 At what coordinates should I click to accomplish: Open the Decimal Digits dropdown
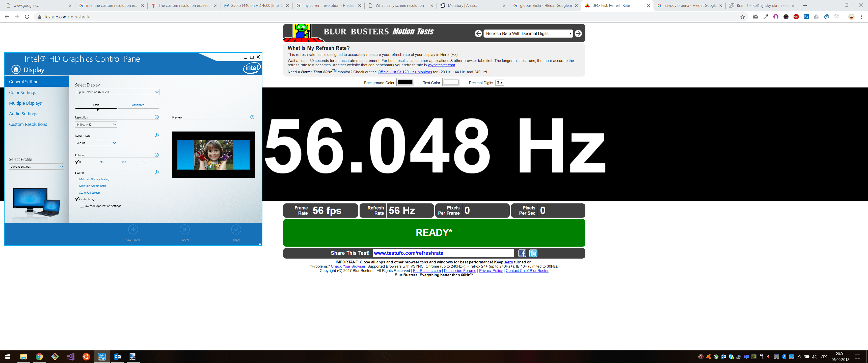pos(500,82)
